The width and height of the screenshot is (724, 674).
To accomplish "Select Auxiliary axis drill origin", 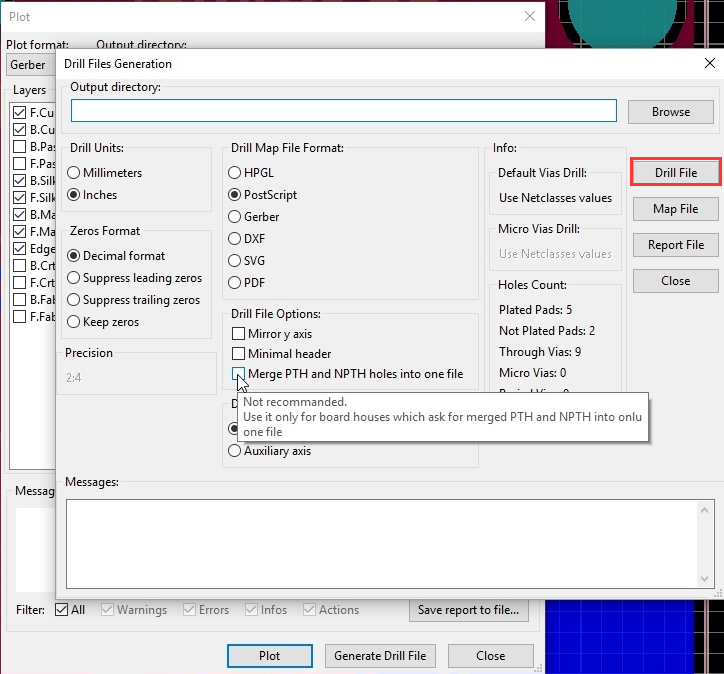I will pos(235,451).
